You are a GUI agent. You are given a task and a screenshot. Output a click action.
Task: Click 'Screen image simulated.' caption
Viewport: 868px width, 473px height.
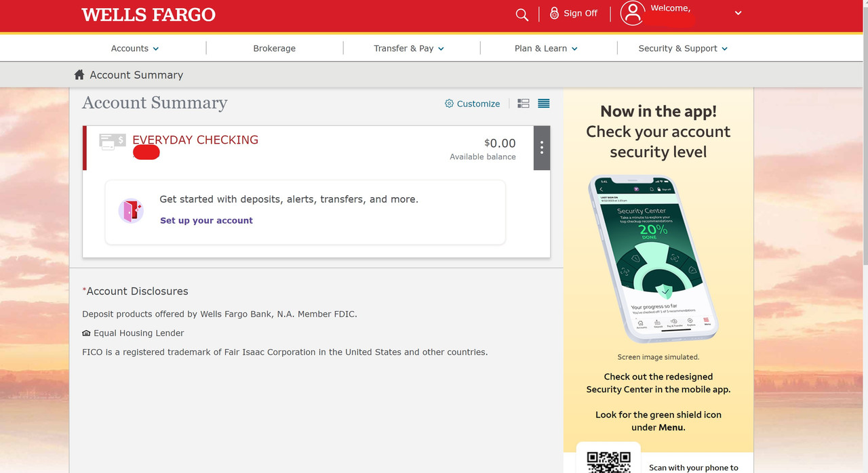coord(658,357)
